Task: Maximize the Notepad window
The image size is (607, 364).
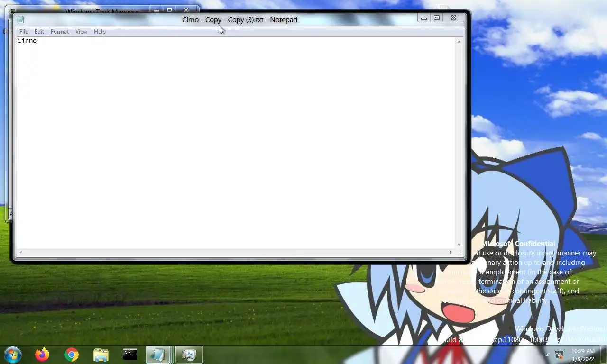Action: (437, 18)
